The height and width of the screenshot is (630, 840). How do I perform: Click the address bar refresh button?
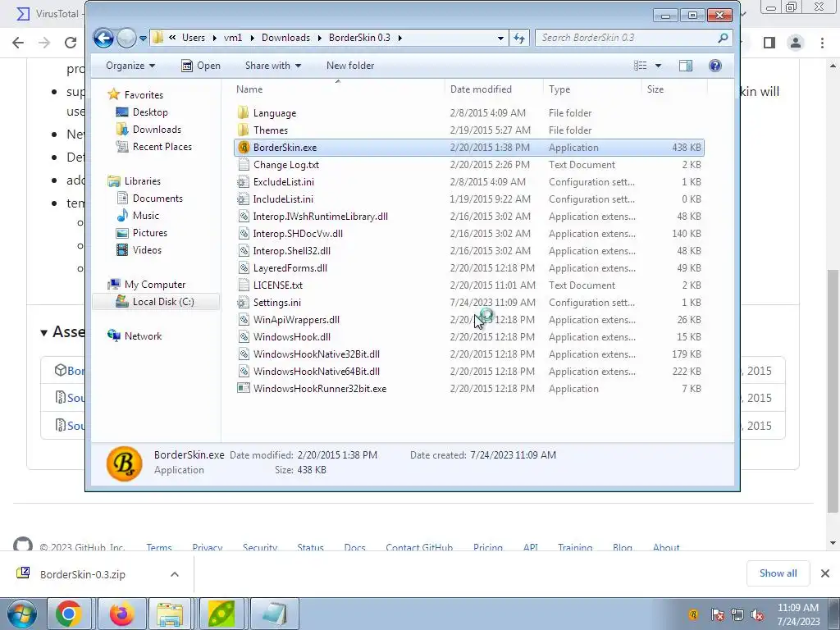(519, 38)
